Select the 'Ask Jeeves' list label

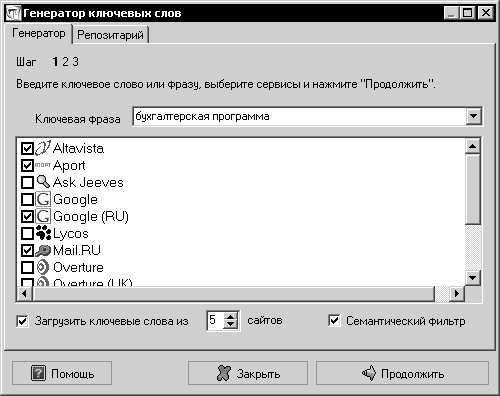coord(88,182)
